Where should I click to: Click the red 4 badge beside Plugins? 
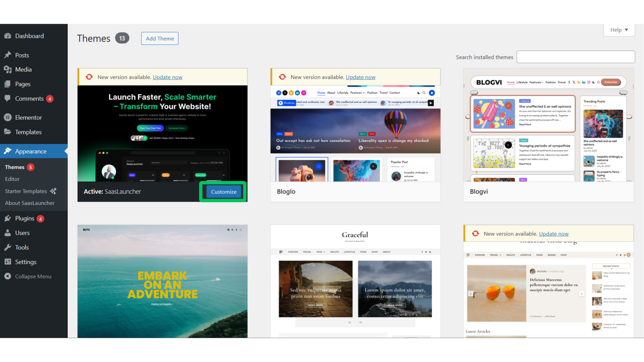point(40,219)
